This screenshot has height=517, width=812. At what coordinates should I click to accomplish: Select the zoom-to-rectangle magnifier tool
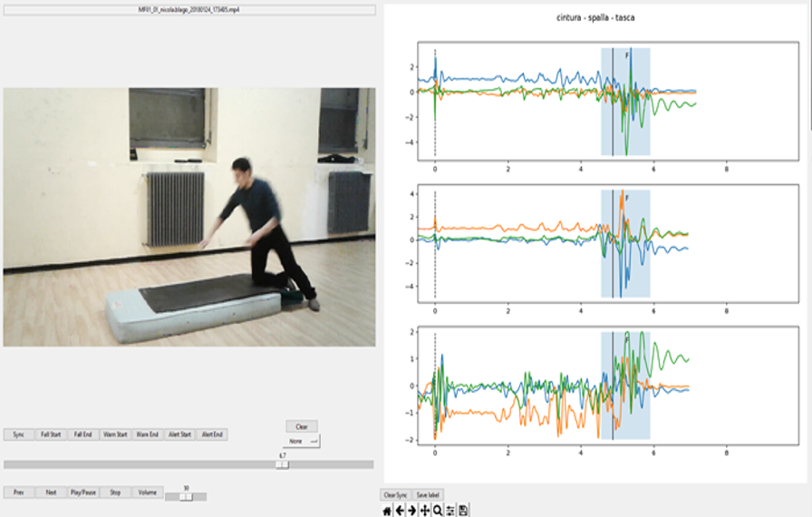click(438, 511)
